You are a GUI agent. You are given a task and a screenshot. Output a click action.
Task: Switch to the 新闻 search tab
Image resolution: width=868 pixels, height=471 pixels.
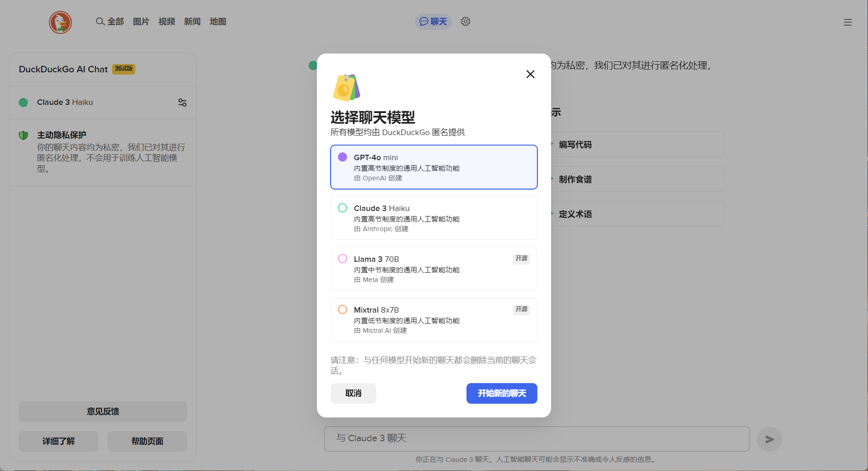pos(193,22)
